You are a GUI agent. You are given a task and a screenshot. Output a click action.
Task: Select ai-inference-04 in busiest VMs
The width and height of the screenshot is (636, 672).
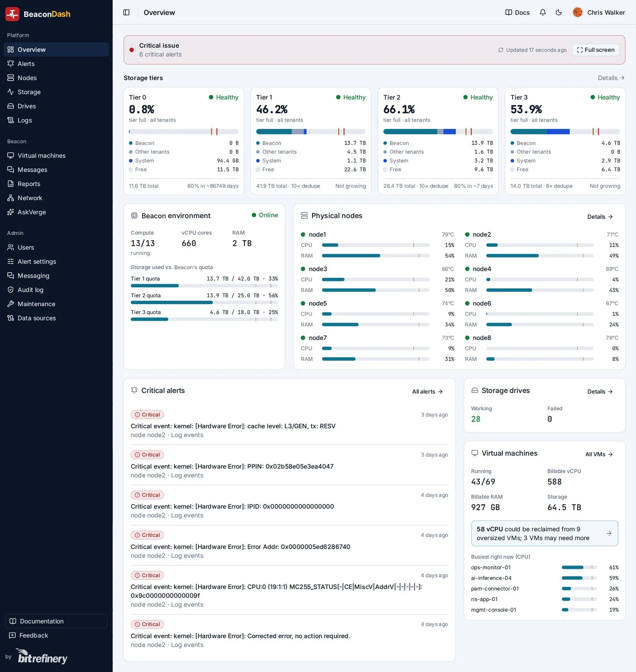pos(491,578)
